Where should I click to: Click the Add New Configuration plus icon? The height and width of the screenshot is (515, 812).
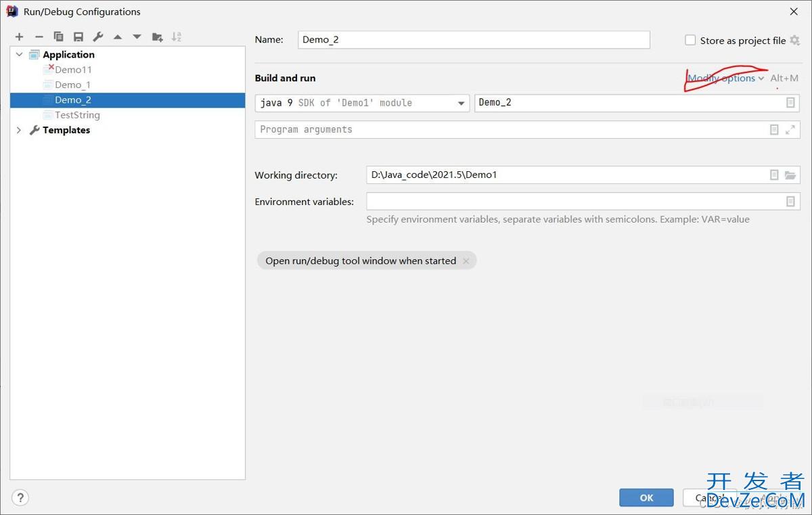click(x=19, y=37)
